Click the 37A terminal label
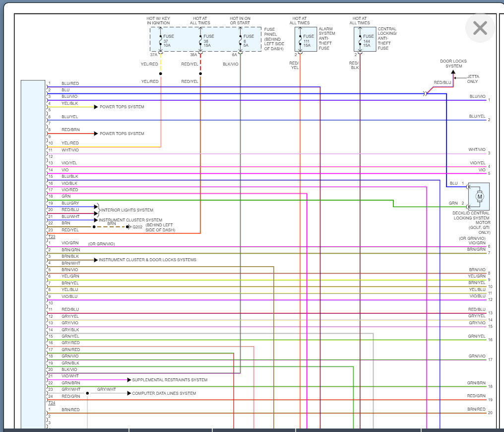Image resolution: width=504 pixels, height=432 pixels. click(x=153, y=55)
